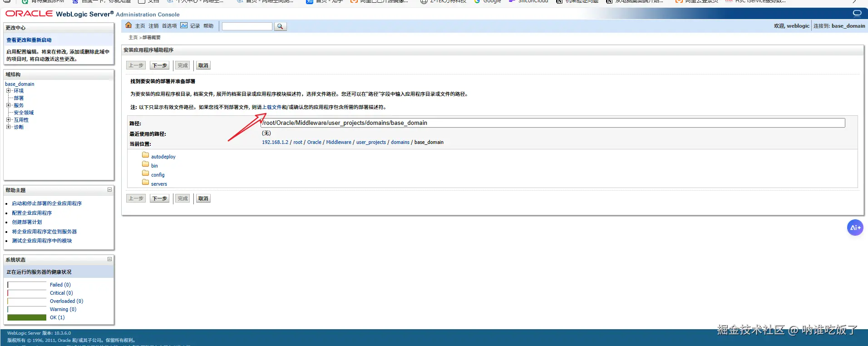868x346 pixels.
Task: Click bottom 完成 button
Action: pyautogui.click(x=182, y=198)
